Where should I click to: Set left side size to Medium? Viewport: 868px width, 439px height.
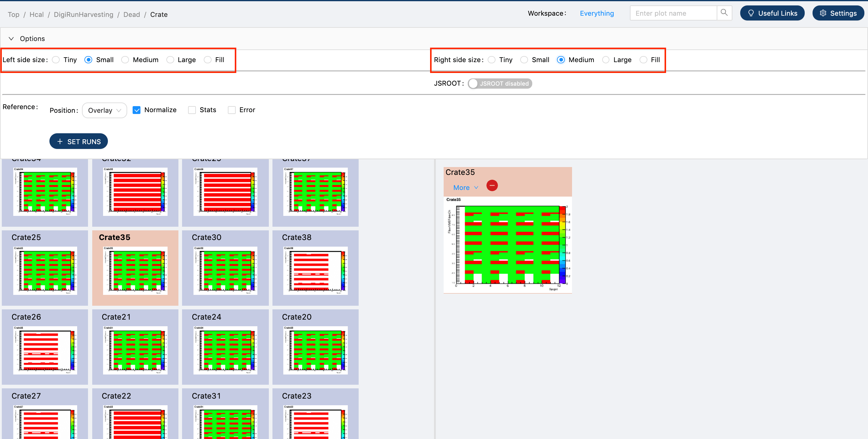(125, 60)
